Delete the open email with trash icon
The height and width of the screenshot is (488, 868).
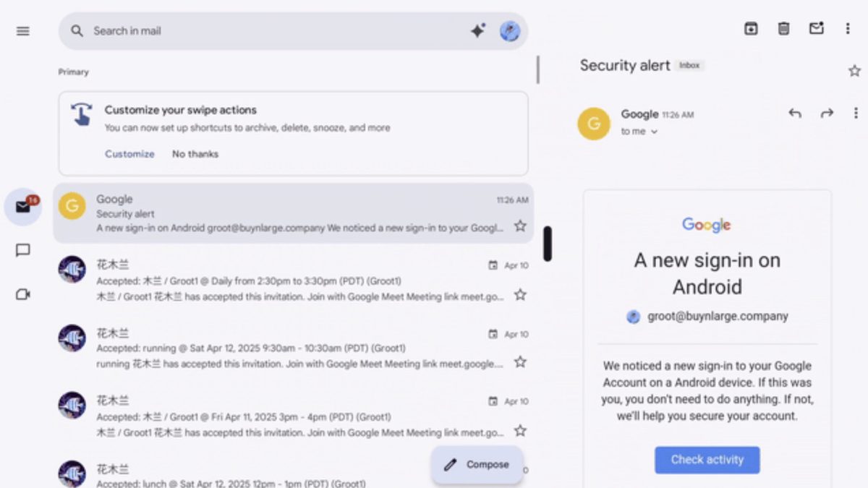pos(783,29)
